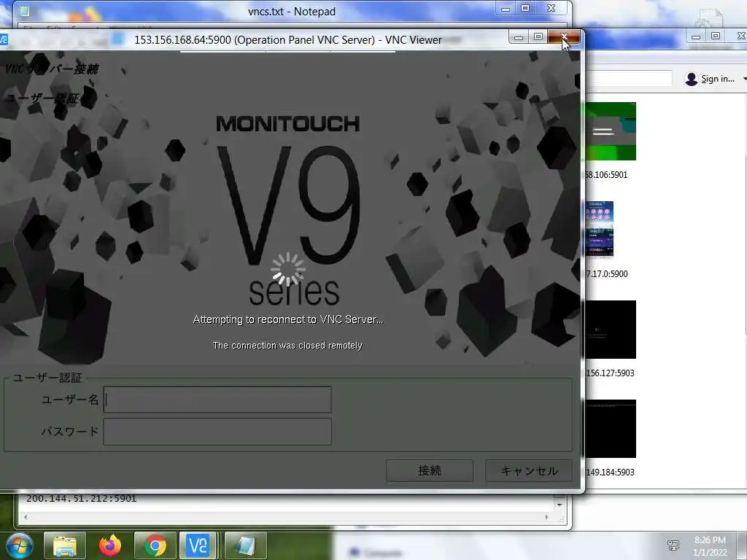
Task: Open the 156.127:5903 thumbnail
Action: (611, 330)
